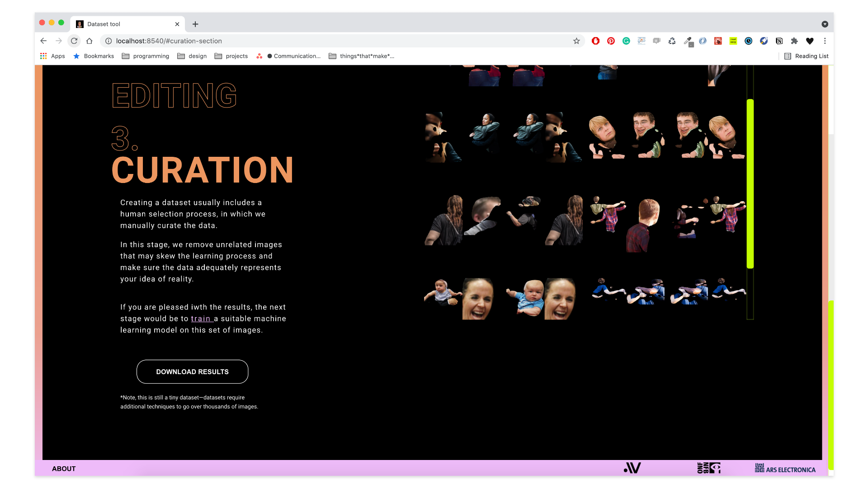This screenshot has width=868, height=488.
Task: Click the Ars Electronica logo
Action: 785,469
